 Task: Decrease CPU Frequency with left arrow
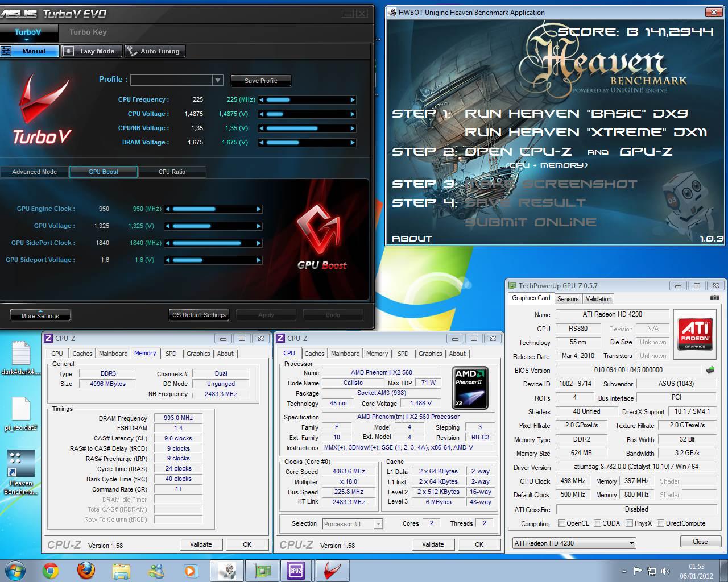coord(262,100)
